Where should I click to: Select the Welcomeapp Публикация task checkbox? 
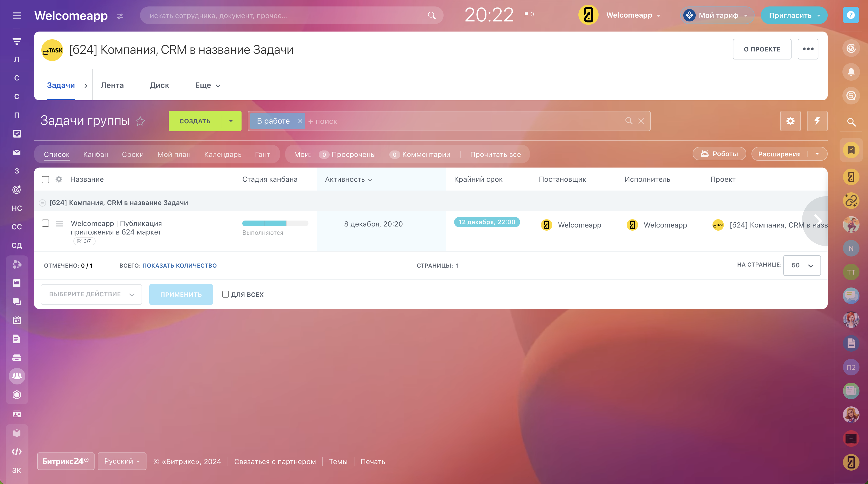tap(45, 223)
